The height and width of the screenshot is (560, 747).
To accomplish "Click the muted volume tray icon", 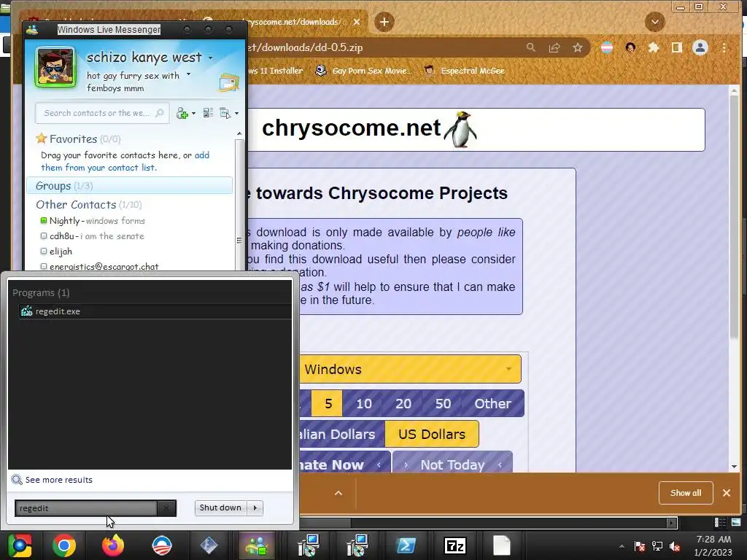I will 675,546.
